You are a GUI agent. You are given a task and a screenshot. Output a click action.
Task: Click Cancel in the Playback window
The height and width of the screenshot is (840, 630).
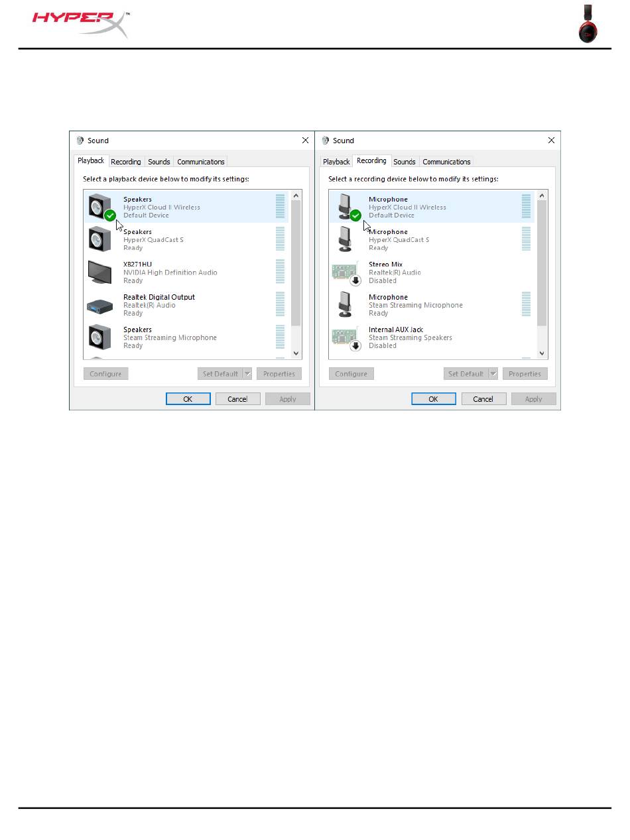(x=237, y=399)
